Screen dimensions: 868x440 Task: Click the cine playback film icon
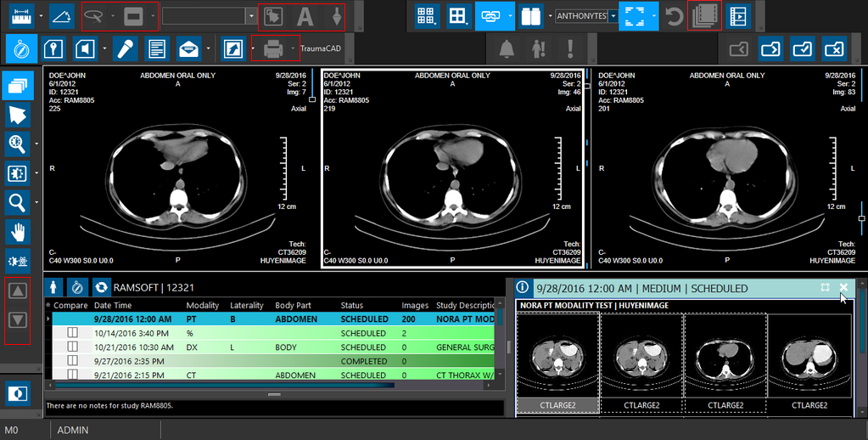click(x=738, y=16)
